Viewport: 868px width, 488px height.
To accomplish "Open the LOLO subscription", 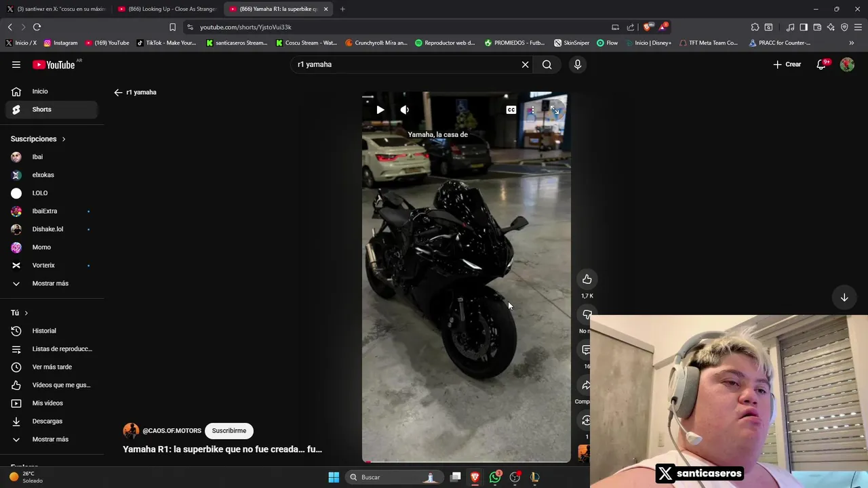I will 52,193.
